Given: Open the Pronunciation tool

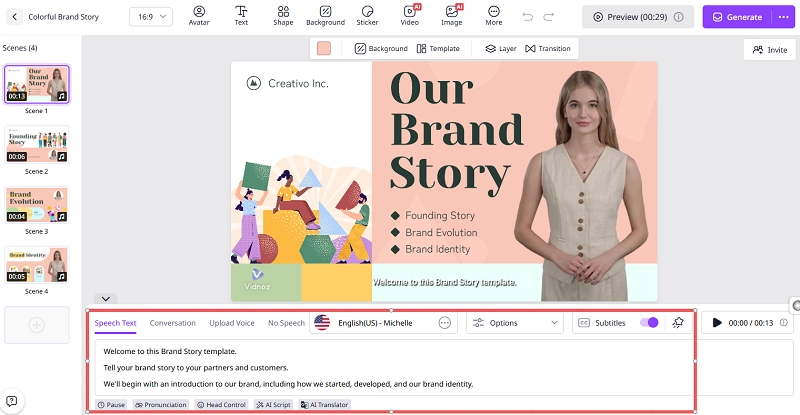Looking at the screenshot, I should point(161,405).
